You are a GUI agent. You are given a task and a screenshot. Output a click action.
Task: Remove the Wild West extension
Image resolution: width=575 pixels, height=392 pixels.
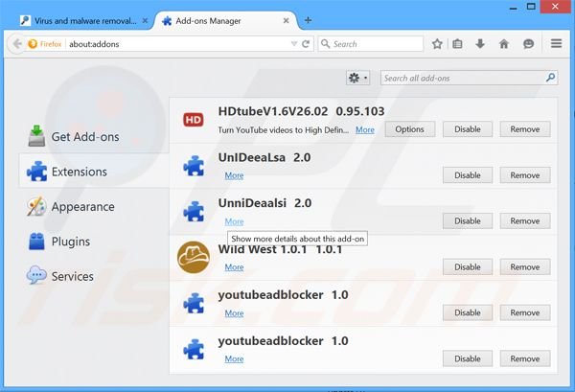pos(525,267)
